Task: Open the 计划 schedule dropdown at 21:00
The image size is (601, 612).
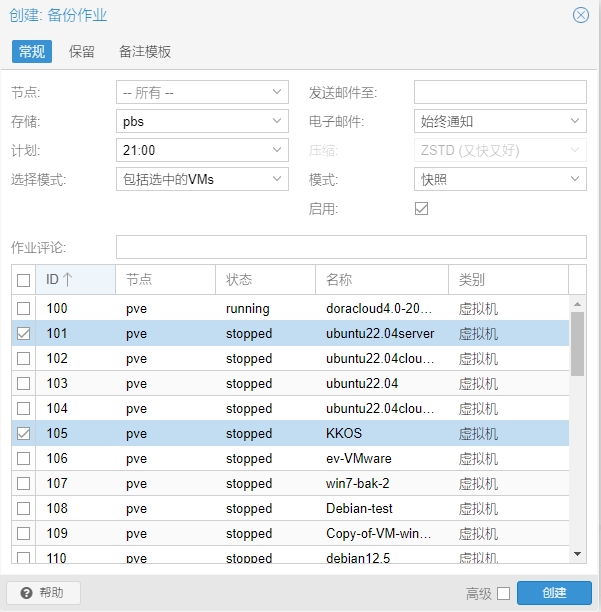Action: click(277, 151)
